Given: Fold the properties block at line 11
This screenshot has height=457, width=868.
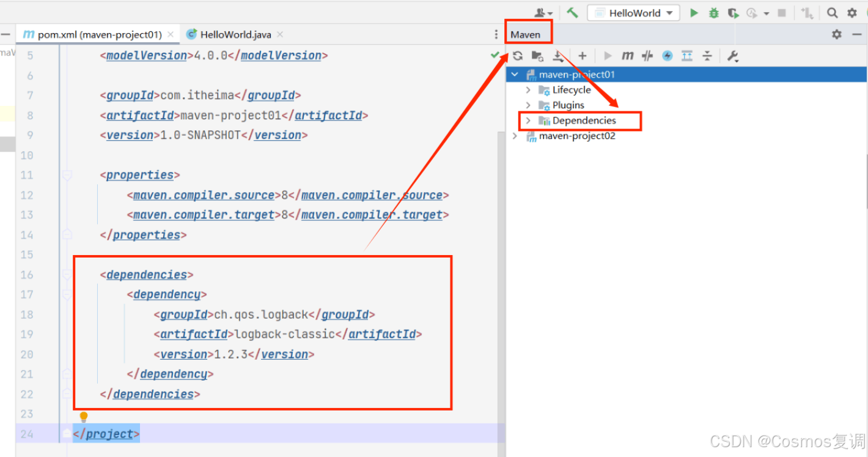Looking at the screenshot, I should (67, 175).
